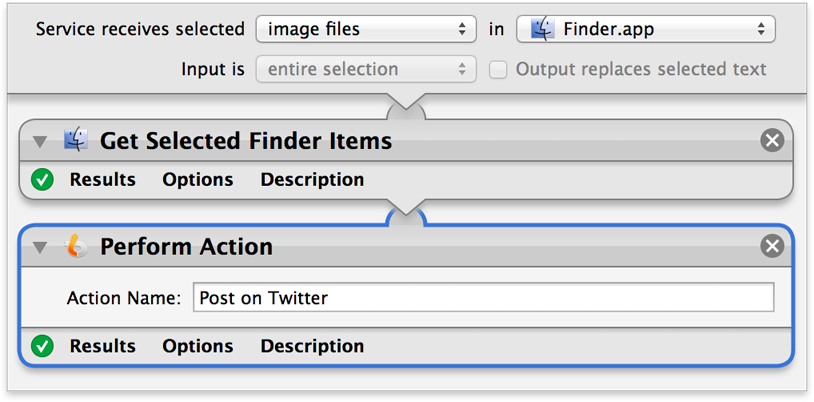Click Finder icon in Get Selected Finder Items header

tap(76, 140)
